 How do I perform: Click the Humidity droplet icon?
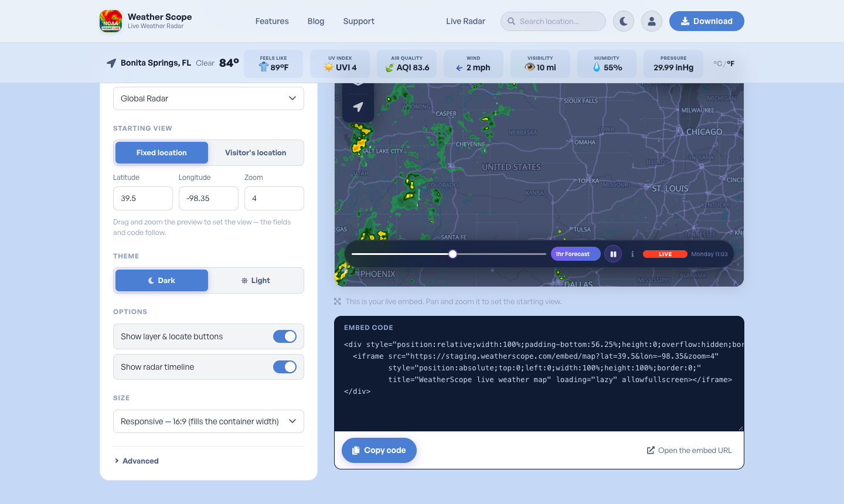click(x=597, y=67)
